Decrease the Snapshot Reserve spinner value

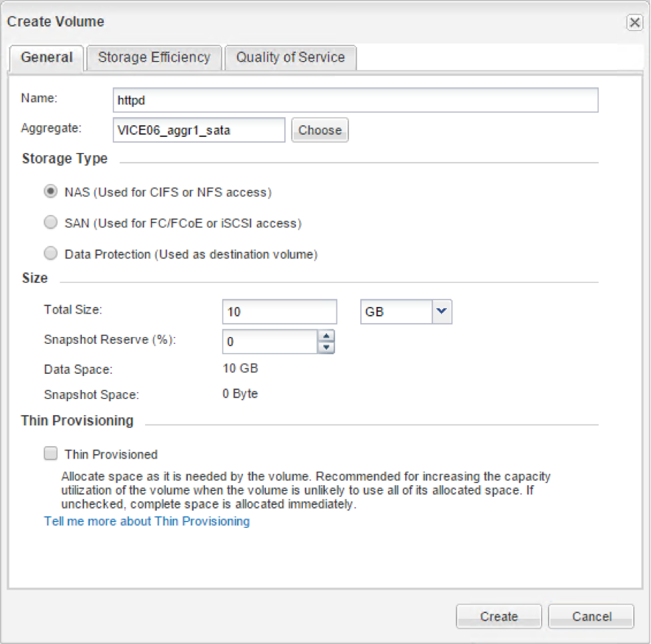[326, 347]
